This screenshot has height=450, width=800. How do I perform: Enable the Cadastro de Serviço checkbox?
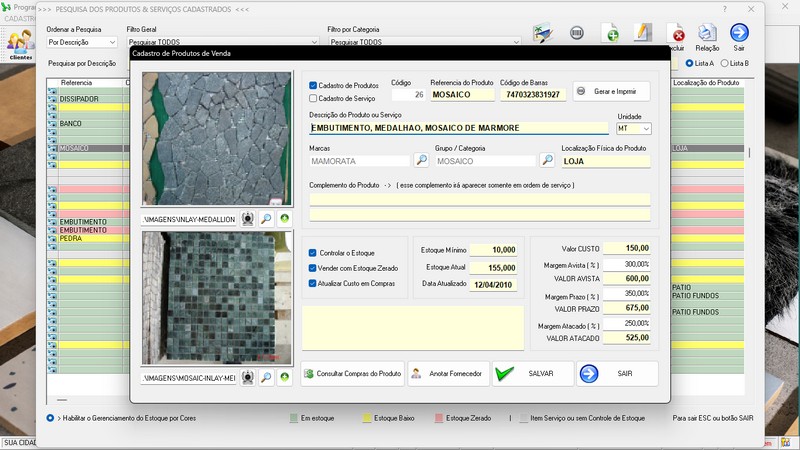[x=314, y=98]
